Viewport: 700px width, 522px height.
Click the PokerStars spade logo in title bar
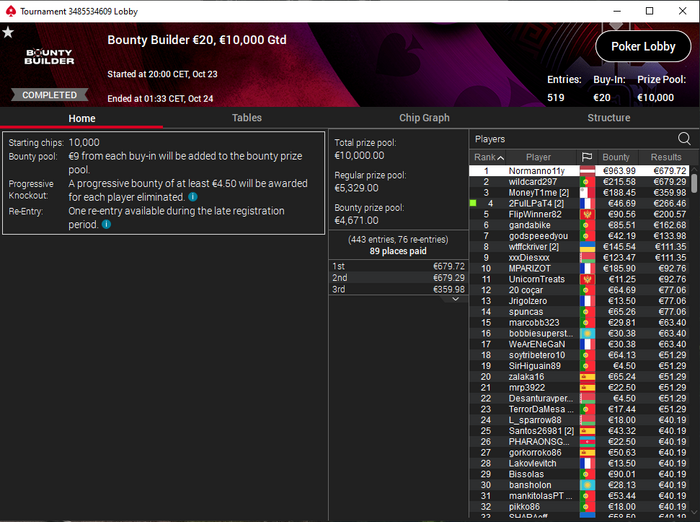(11, 11)
